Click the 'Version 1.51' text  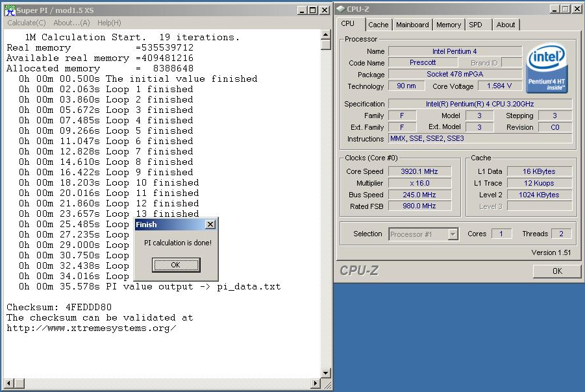tap(551, 252)
